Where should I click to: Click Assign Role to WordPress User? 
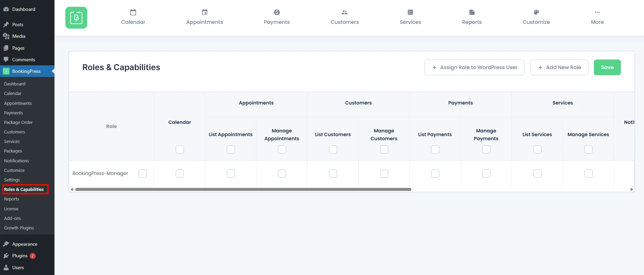(x=474, y=67)
